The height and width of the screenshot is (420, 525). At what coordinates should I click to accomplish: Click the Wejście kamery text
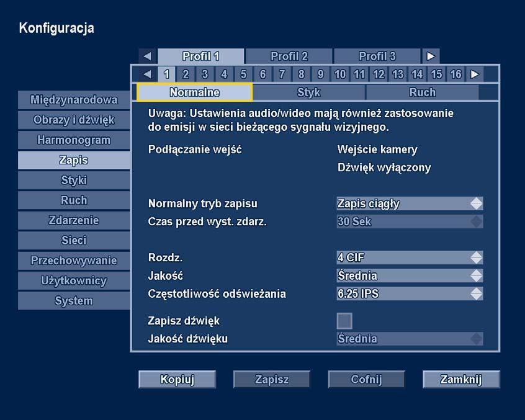pyautogui.click(x=377, y=150)
